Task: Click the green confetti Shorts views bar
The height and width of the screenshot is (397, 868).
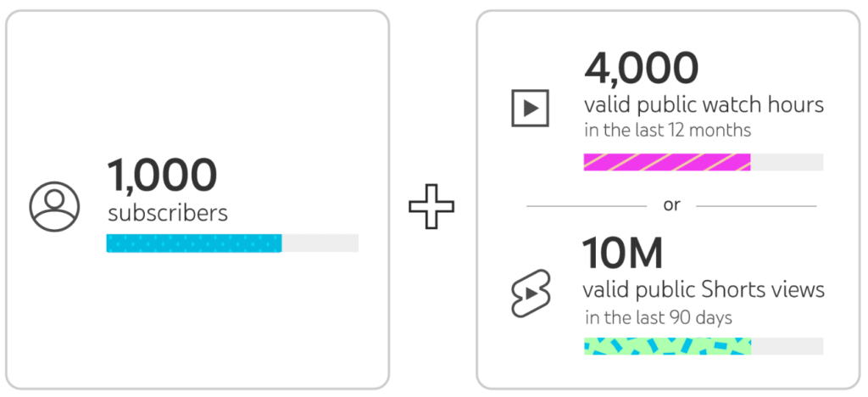Action: [x=668, y=346]
